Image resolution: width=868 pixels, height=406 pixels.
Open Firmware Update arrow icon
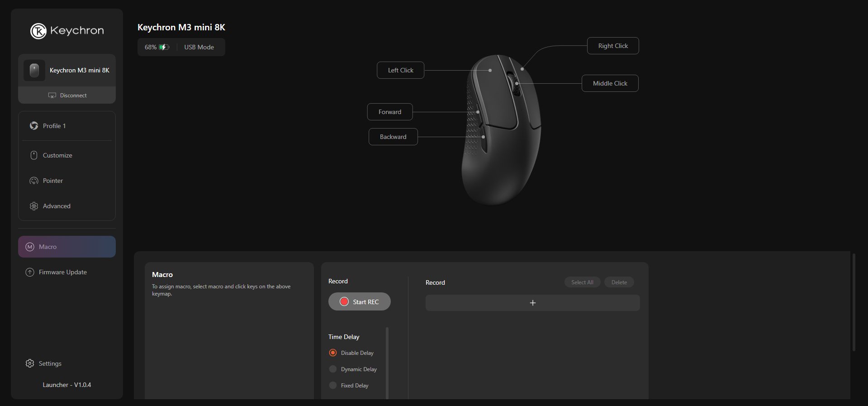pos(30,272)
